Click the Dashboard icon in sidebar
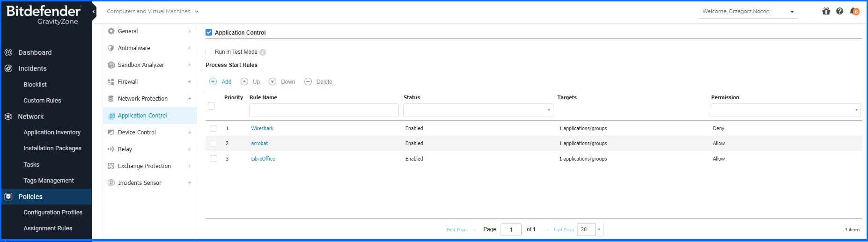The image size is (868, 242). (x=8, y=52)
